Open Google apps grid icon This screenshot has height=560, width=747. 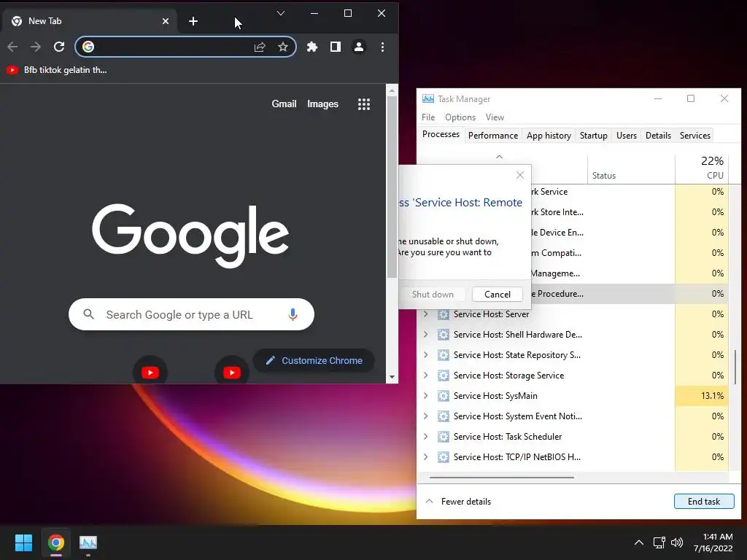pyautogui.click(x=364, y=104)
